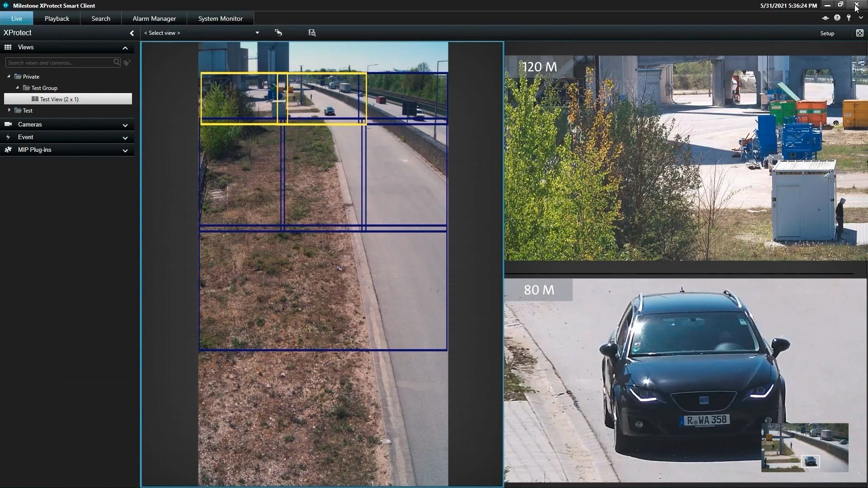Click the add new view icon in sidebar
The image size is (868, 488).
(x=127, y=62)
